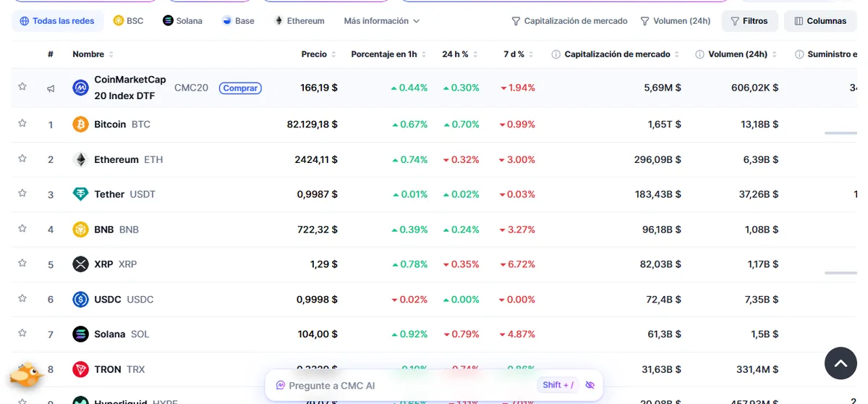The width and height of the screenshot is (868, 404).
Task: Toggle Ethereum watchlist star
Action: (x=22, y=159)
